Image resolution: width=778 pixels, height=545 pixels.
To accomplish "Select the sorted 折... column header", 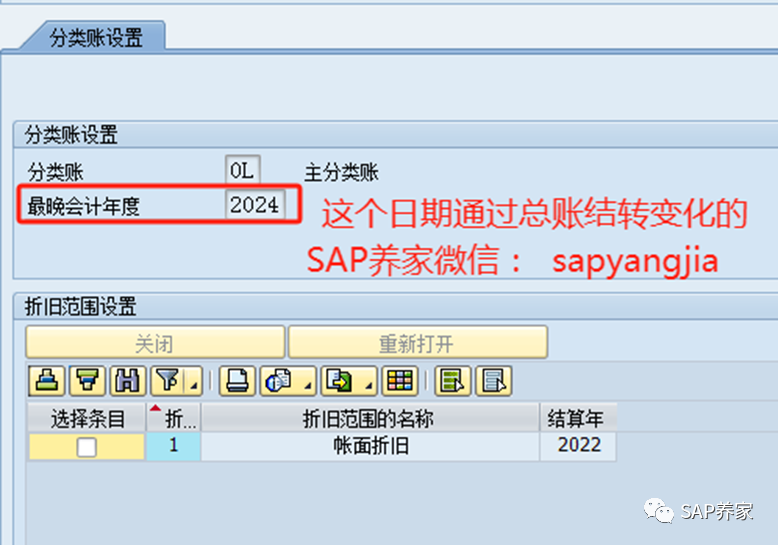I will (174, 418).
